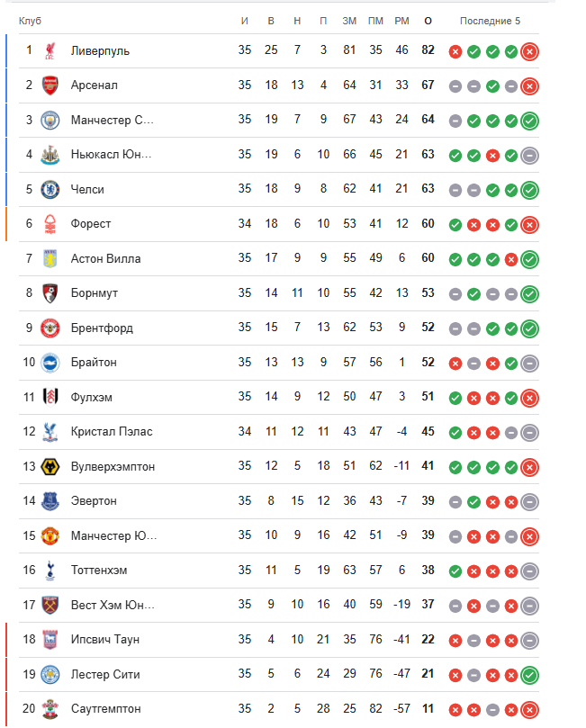Click the Everton club crest icon
586x728 pixels.
pyautogui.click(x=50, y=501)
